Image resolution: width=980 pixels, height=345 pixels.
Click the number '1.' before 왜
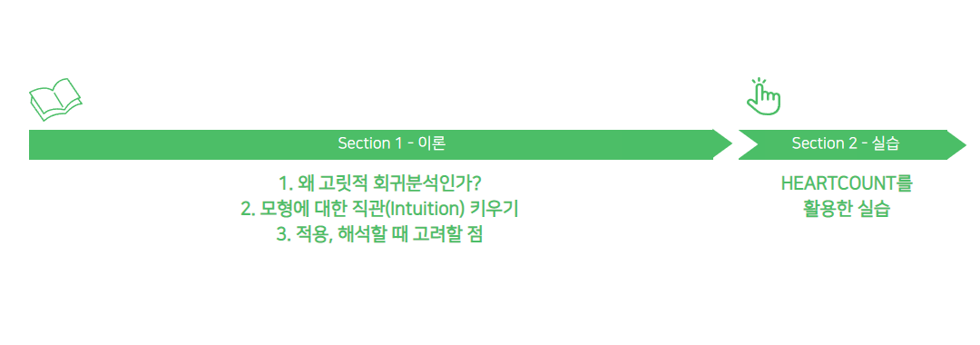(286, 184)
